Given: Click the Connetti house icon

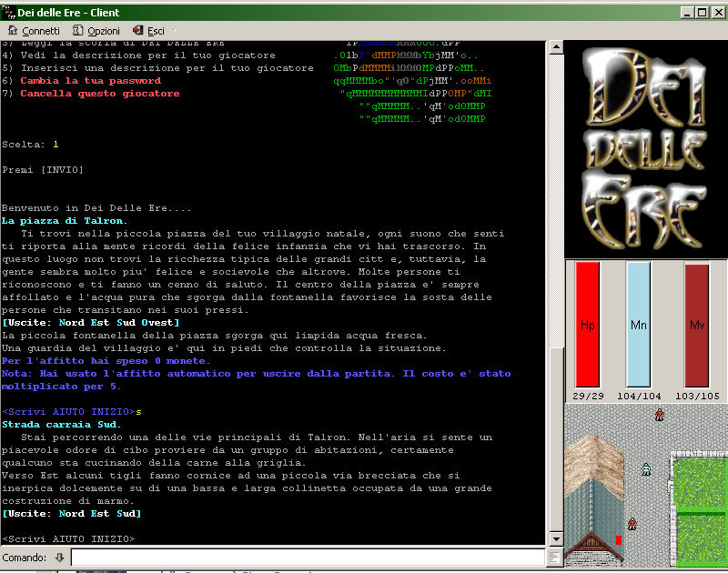Looking at the screenshot, I should pos(13,30).
